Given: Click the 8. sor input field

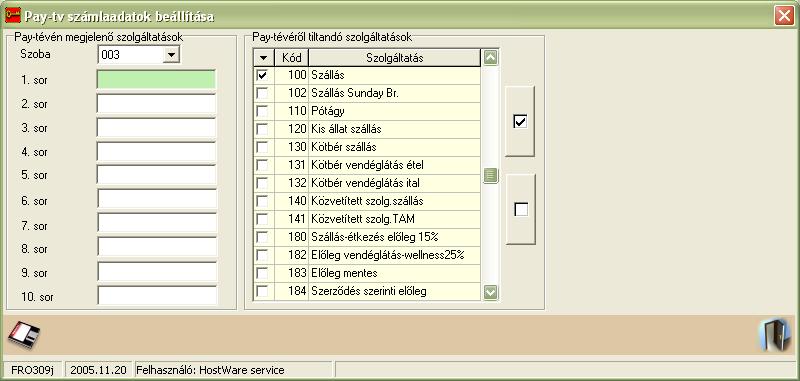Looking at the screenshot, I should point(157,247).
